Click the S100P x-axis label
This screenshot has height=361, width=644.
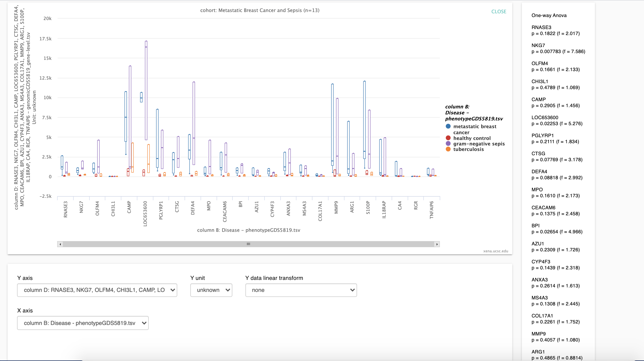click(368, 208)
